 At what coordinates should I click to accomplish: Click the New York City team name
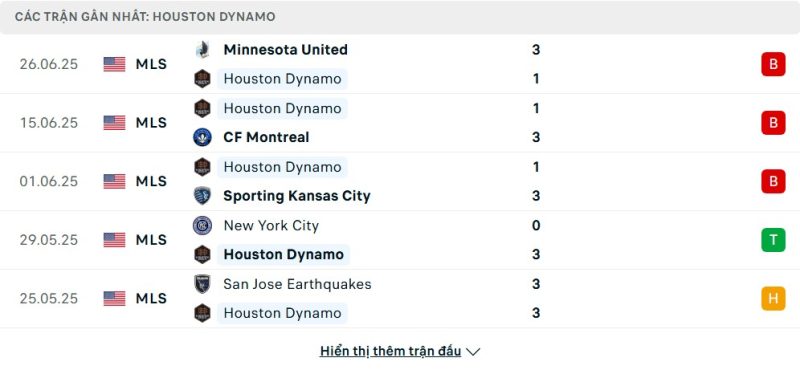(271, 226)
